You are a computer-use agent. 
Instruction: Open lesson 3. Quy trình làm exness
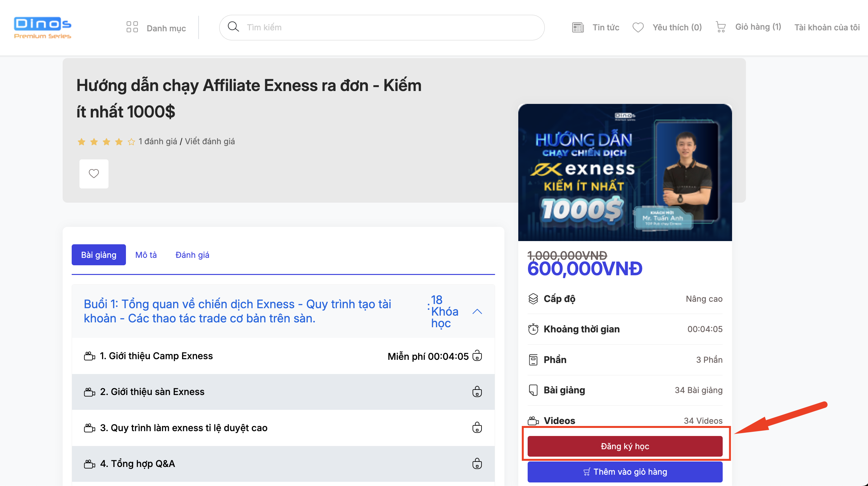pos(184,428)
